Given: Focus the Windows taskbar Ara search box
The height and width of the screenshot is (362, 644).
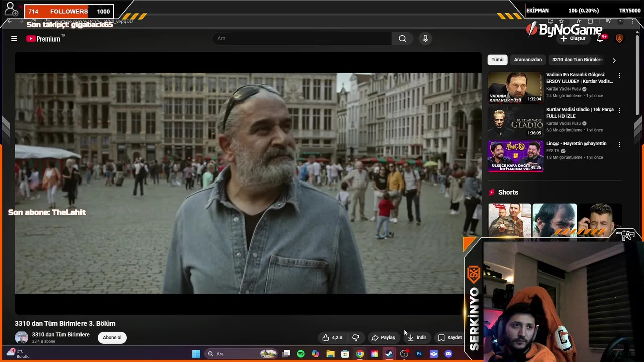Looking at the screenshot, I should 242,354.
